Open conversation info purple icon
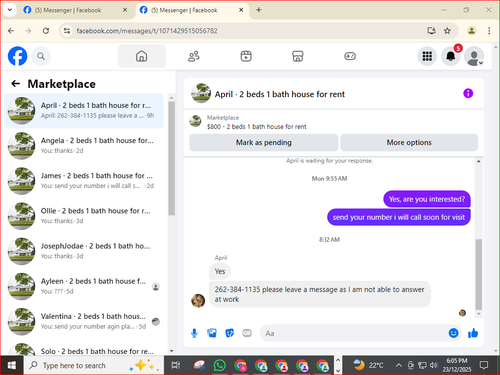This screenshot has height=375, width=500. (468, 93)
